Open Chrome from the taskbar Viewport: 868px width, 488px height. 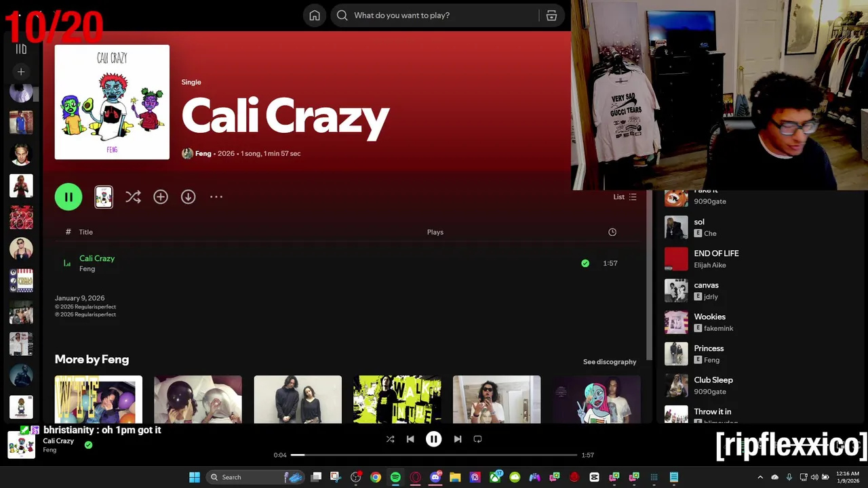tap(376, 477)
